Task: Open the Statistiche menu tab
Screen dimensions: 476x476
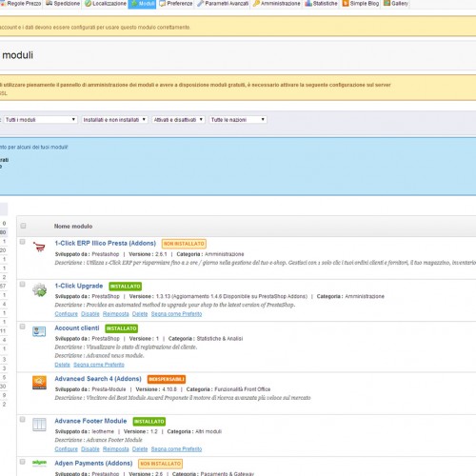Action: pyautogui.click(x=321, y=4)
